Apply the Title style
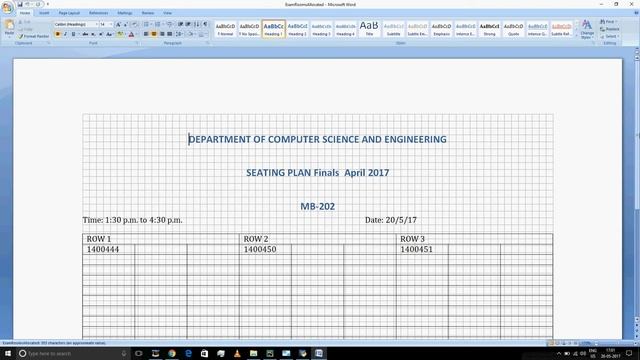The height and width of the screenshot is (360, 640). coord(369,29)
